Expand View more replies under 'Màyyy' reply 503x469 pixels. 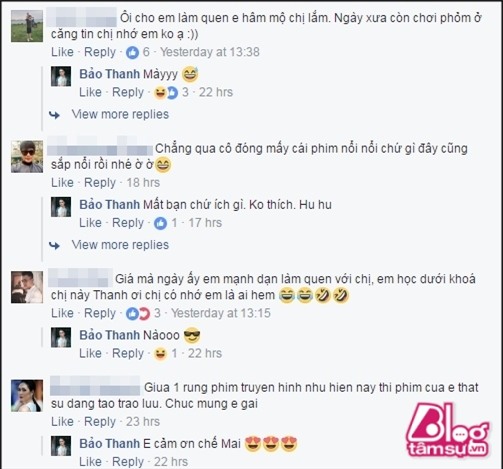point(120,114)
